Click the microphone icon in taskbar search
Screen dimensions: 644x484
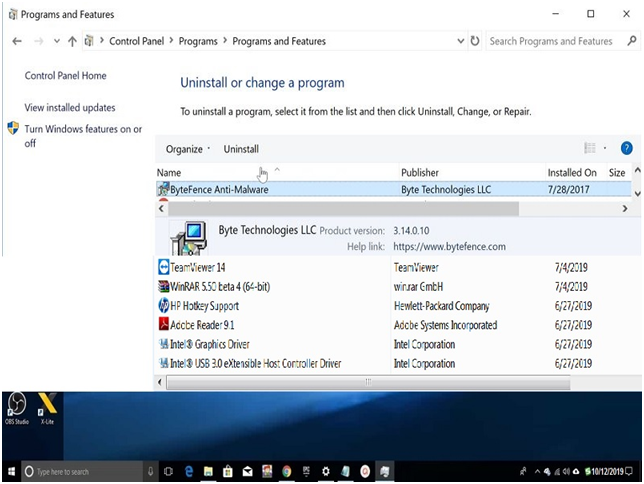pyautogui.click(x=150, y=471)
